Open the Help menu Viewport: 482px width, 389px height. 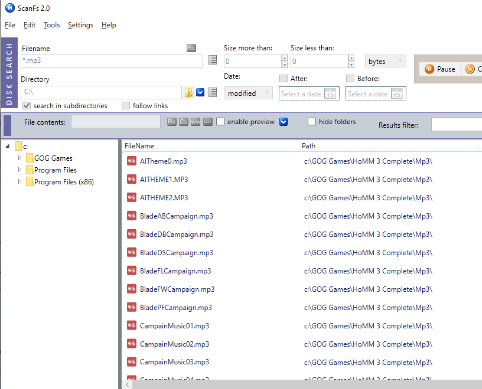[109, 25]
